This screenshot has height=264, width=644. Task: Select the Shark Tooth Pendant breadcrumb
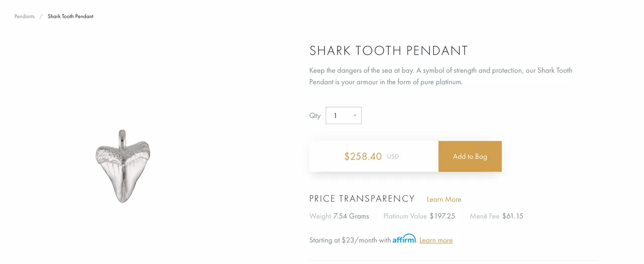(70, 16)
